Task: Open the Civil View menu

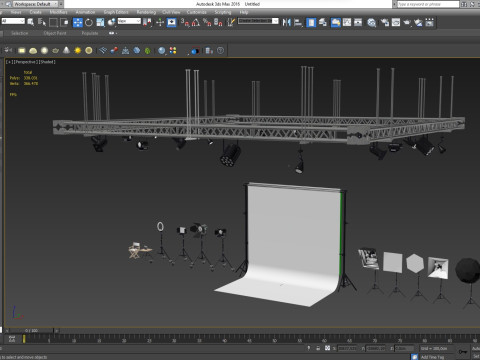Action: tap(171, 12)
